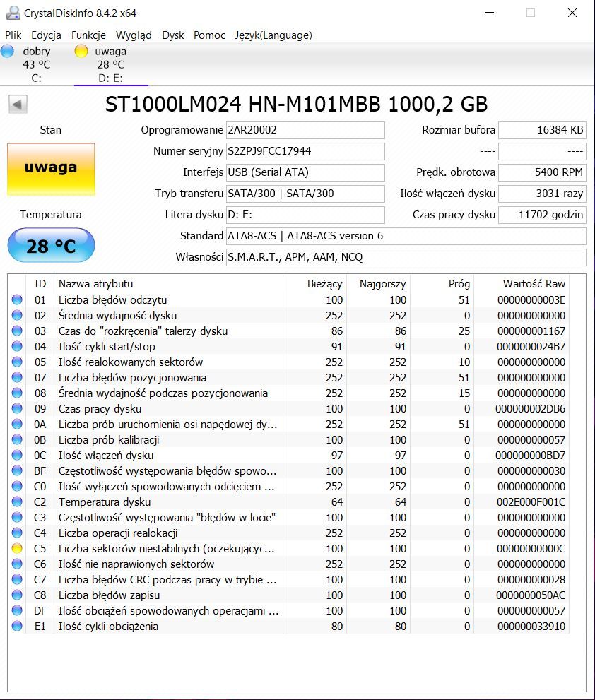Click the rotation speed value 5400 RPM
This screenshot has height=700, width=595.
click(x=542, y=172)
